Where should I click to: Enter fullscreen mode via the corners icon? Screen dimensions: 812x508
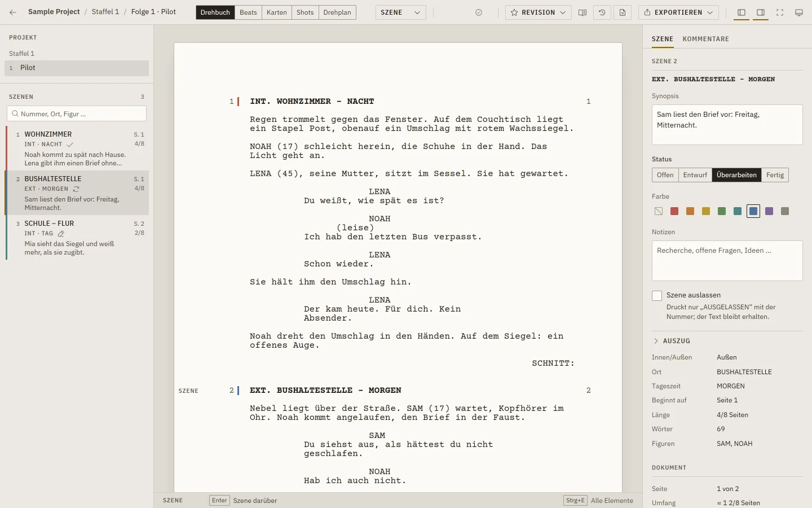[780, 12]
